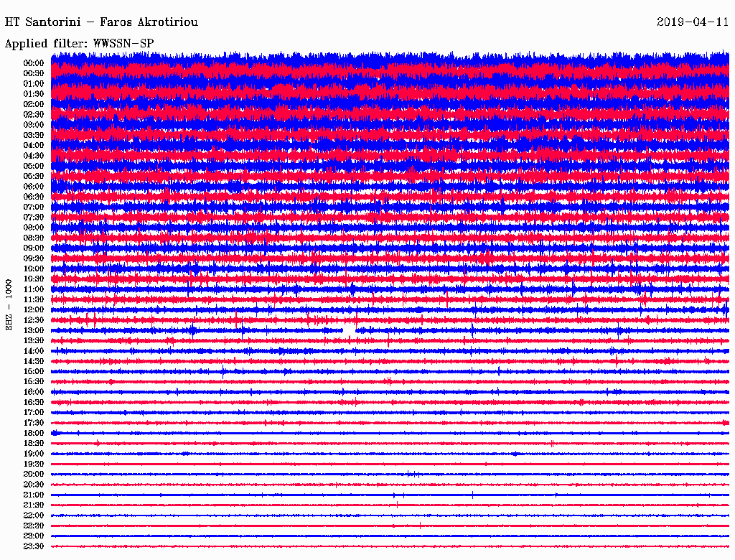The width and height of the screenshot is (735, 560).
Task: Select the 07:30 time label
Action: click(34, 217)
